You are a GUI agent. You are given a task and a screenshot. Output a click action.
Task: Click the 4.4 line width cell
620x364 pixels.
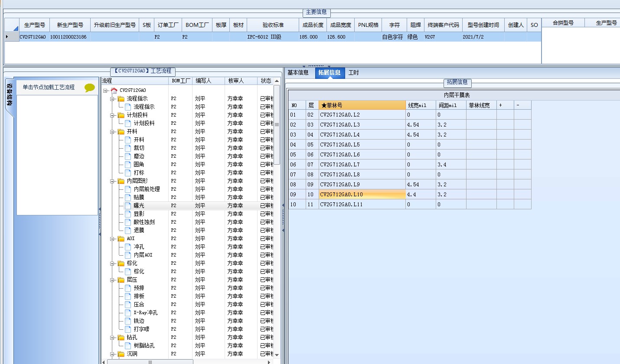tap(421, 195)
